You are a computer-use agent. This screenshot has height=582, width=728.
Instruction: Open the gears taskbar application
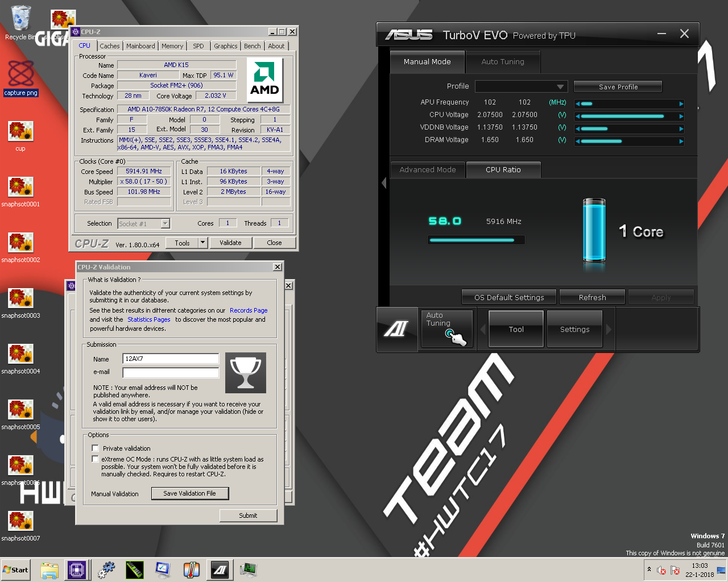(106, 570)
